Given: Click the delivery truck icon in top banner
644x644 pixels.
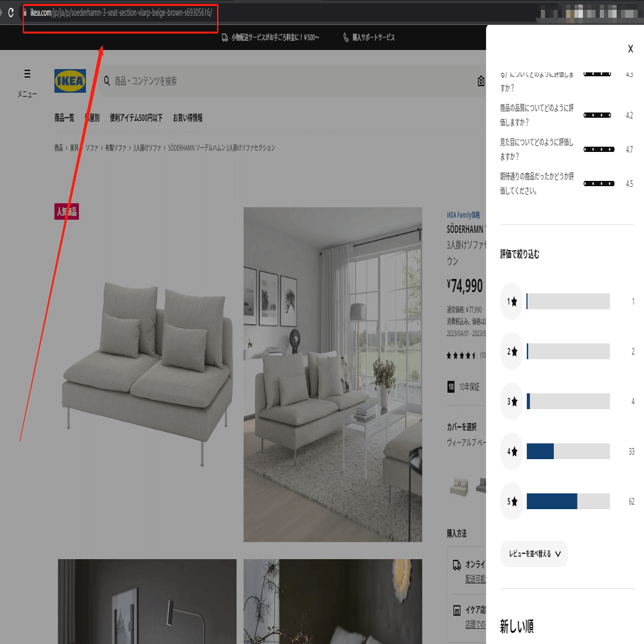Looking at the screenshot, I should [225, 37].
